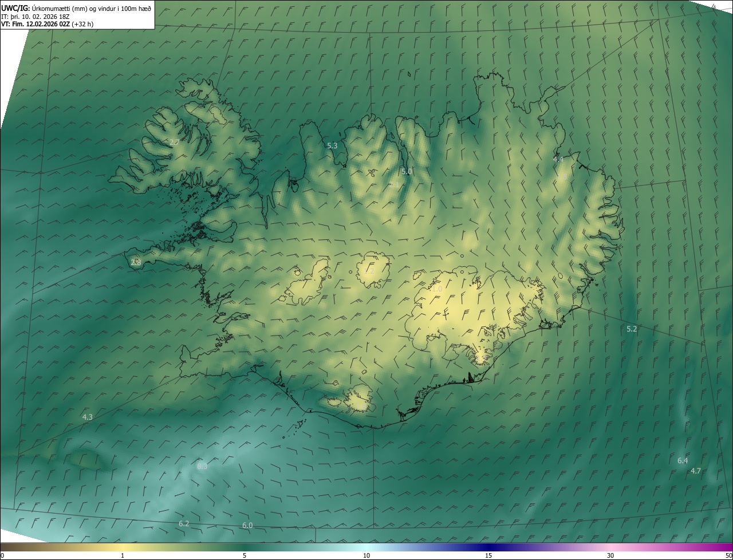Click the 1 mm yellow color on the scale
Viewport: 733px width, 560px height.
coord(123,547)
